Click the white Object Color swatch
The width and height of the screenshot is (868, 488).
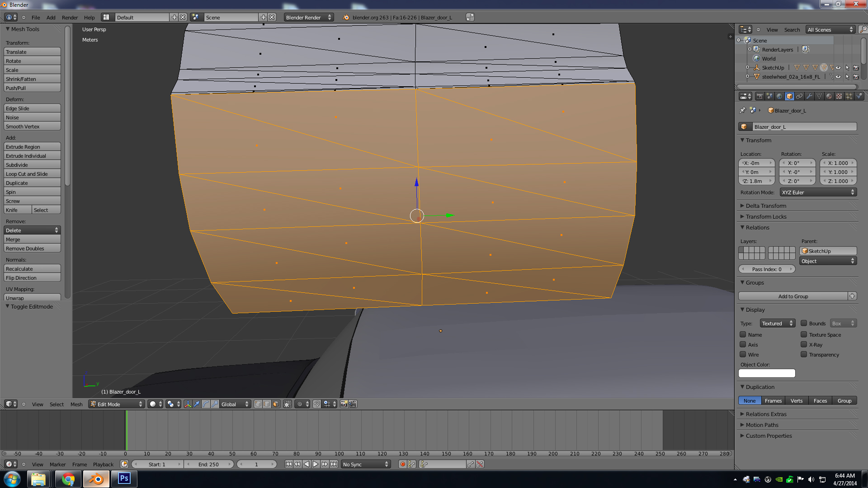click(x=767, y=373)
